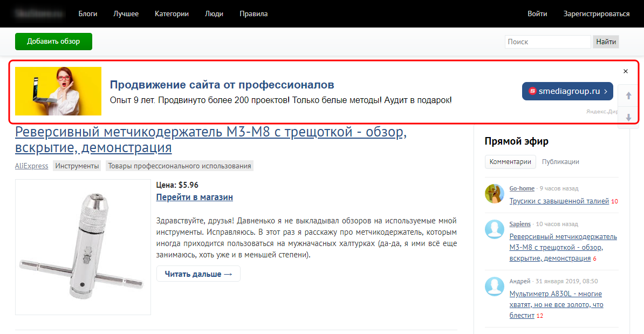
Task: Select the Комментарии tab
Action: coord(510,161)
